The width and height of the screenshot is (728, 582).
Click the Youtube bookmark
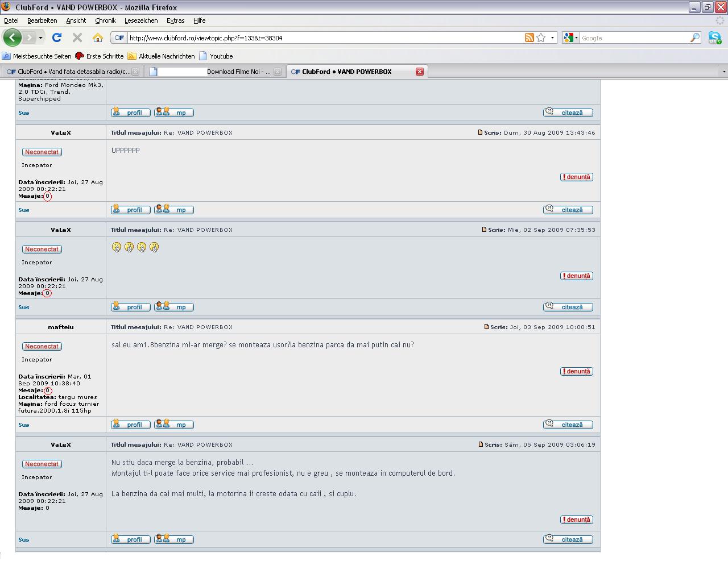click(221, 56)
